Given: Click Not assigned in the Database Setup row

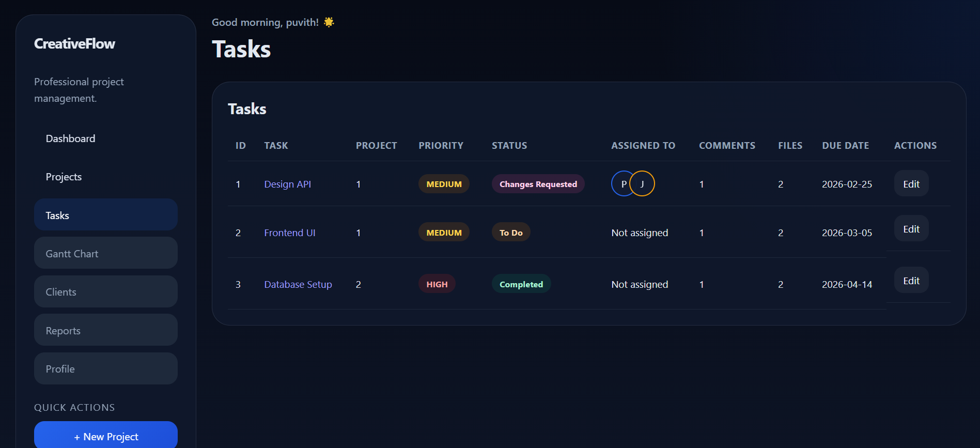Looking at the screenshot, I should coord(640,284).
